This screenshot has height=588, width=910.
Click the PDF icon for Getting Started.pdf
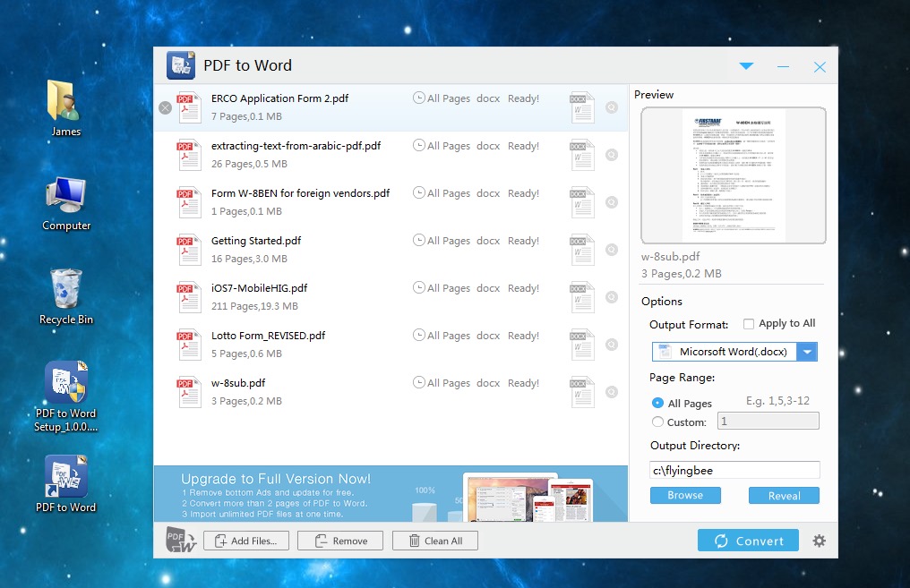pyautogui.click(x=189, y=250)
